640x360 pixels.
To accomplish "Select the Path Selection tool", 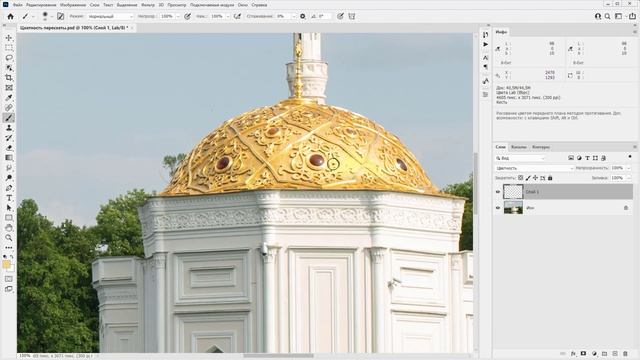I will pos(9,208).
